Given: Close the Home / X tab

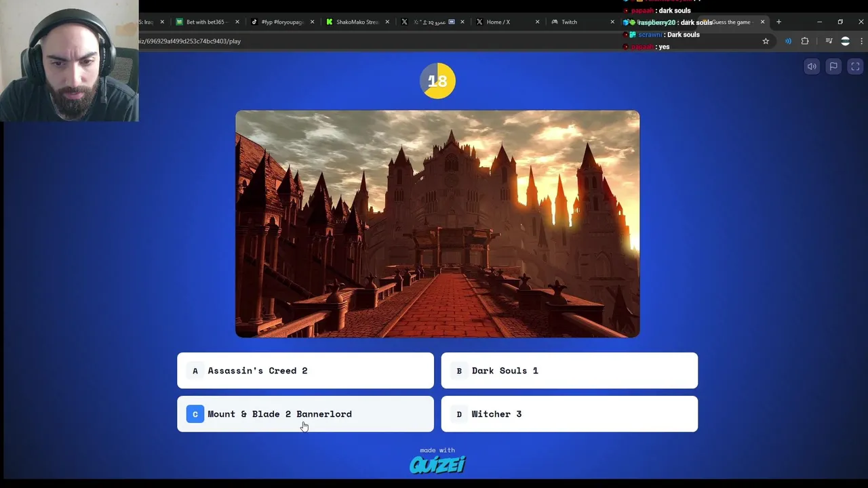Looking at the screenshot, I should [538, 22].
